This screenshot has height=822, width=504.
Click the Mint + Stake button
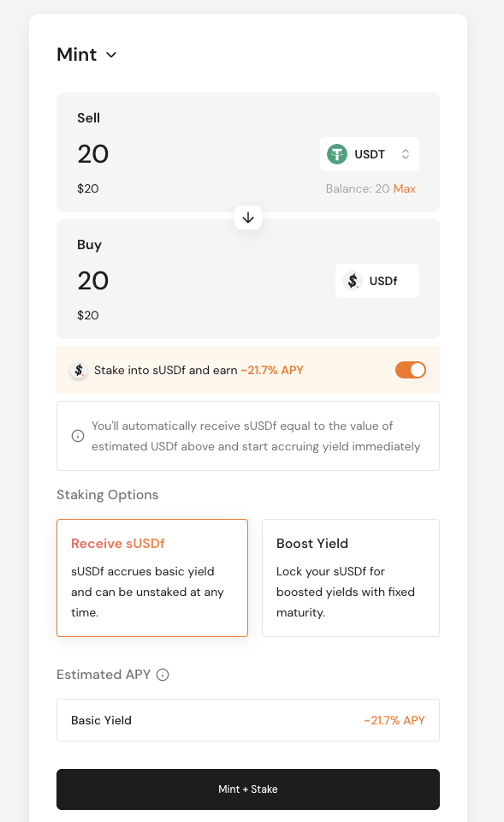tap(248, 789)
